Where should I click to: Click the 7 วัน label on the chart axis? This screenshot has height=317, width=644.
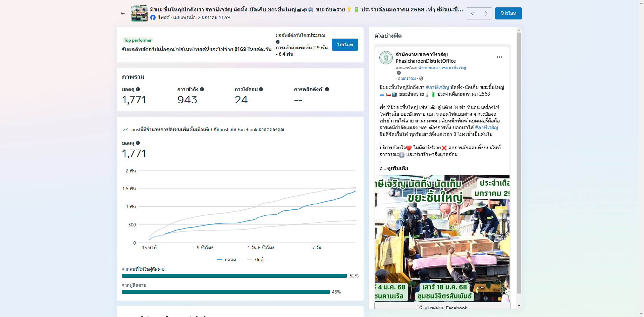point(317,248)
